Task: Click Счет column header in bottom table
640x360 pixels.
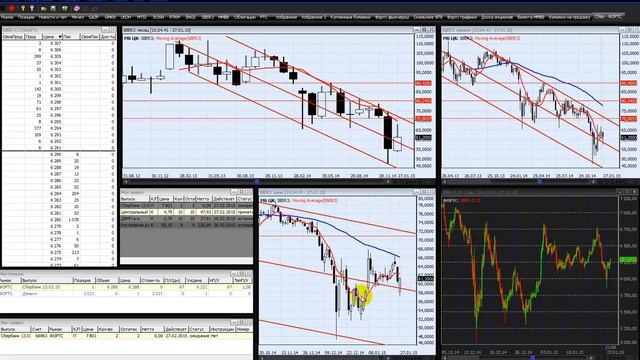Action: click(x=41, y=329)
